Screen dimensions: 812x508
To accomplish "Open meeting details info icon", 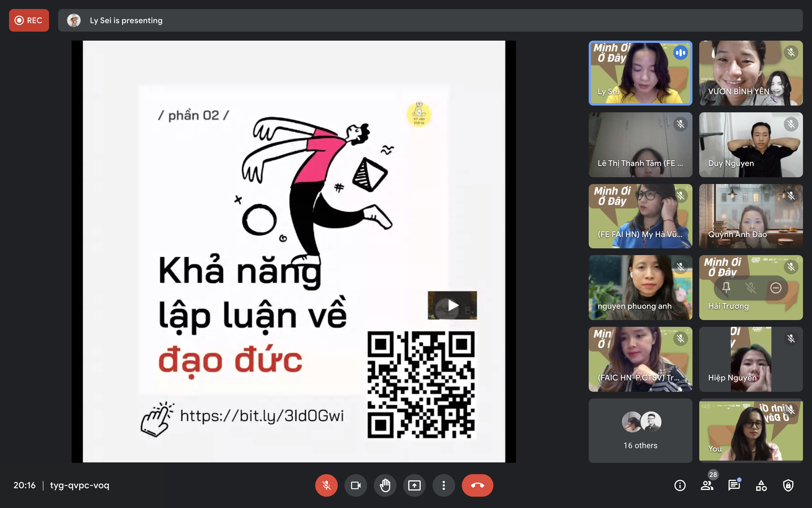I will coord(680,485).
